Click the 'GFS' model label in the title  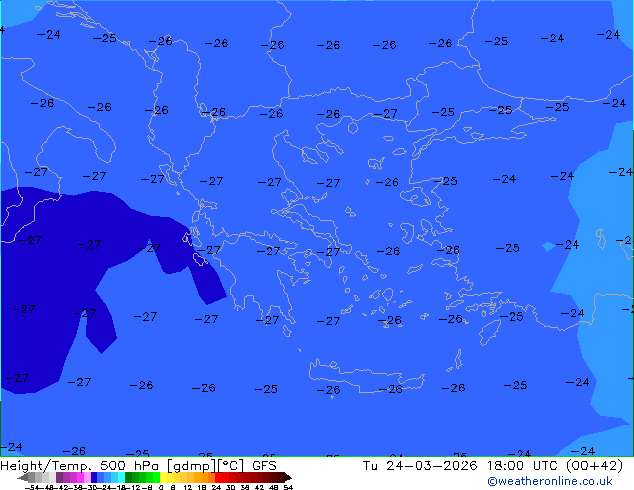[x=264, y=466]
